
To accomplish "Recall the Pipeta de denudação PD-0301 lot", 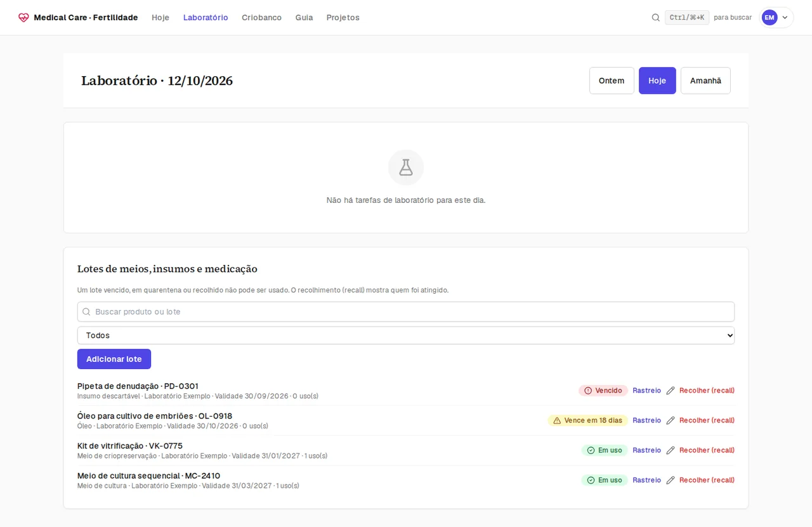I will [707, 391].
